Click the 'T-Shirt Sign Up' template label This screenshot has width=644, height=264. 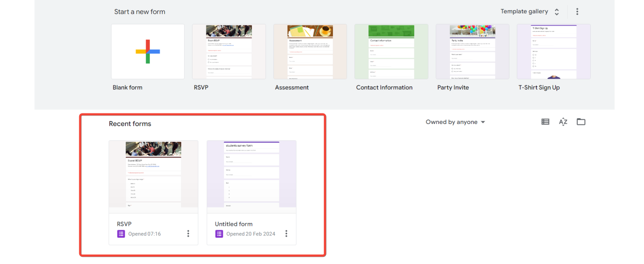(539, 88)
